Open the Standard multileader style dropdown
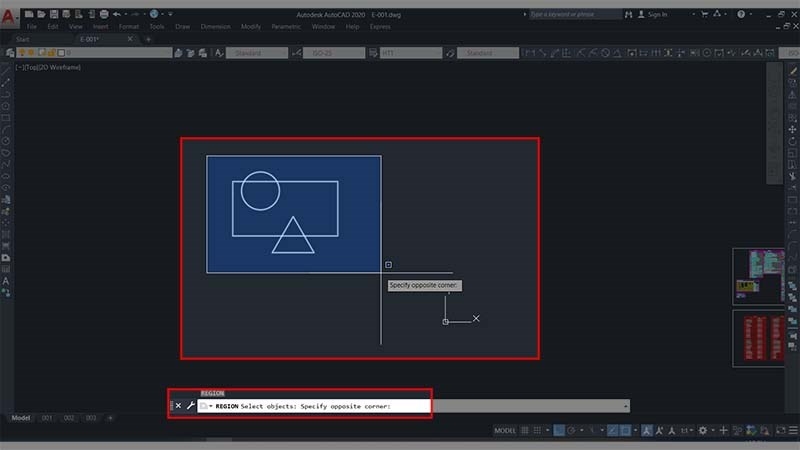The height and width of the screenshot is (450, 800). coord(488,53)
